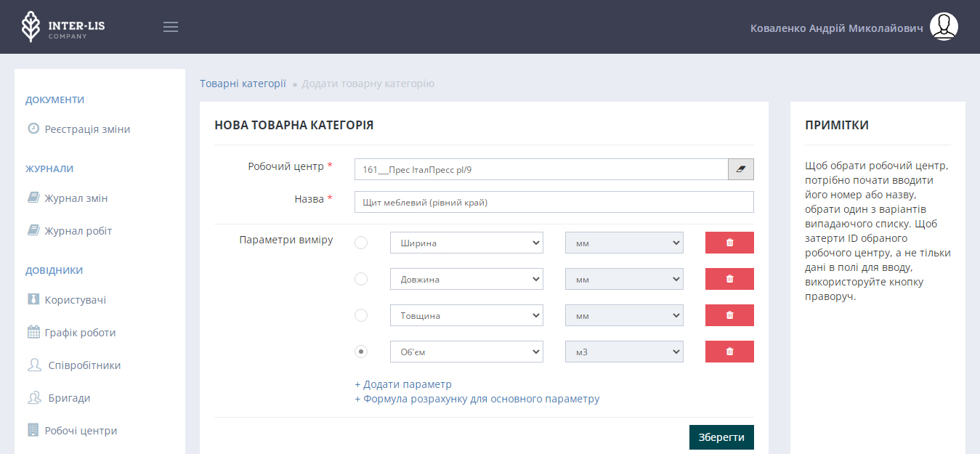Screen dimensions: 980x454
Task: Toggle the hamburger menu icon
Action: pyautogui.click(x=171, y=27)
